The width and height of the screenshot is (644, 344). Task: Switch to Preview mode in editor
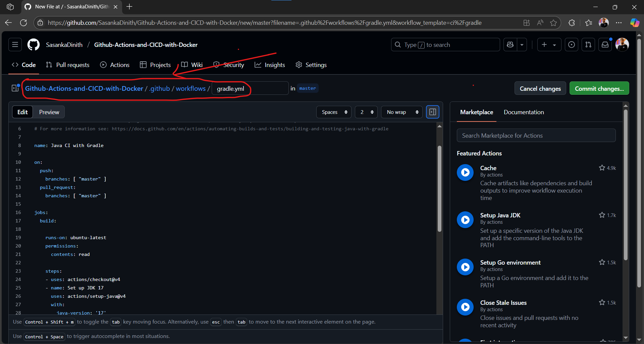49,112
